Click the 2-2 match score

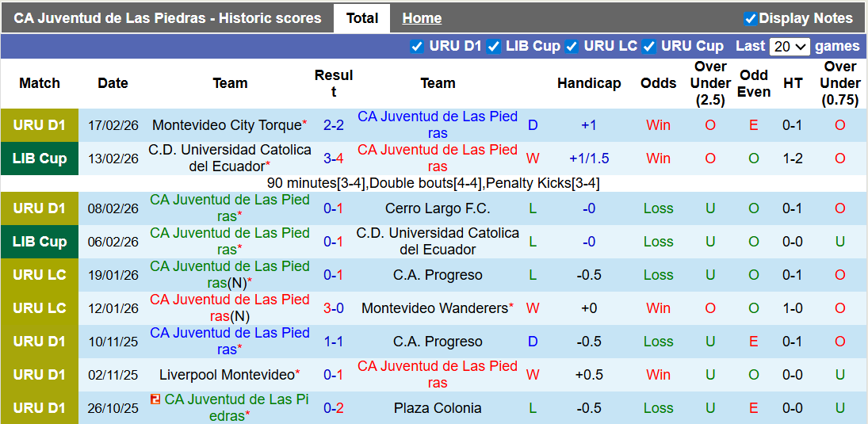pyautogui.click(x=334, y=125)
